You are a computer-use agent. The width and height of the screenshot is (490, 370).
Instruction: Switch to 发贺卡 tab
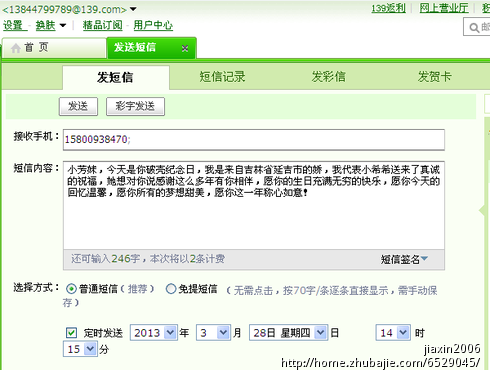[435, 77]
